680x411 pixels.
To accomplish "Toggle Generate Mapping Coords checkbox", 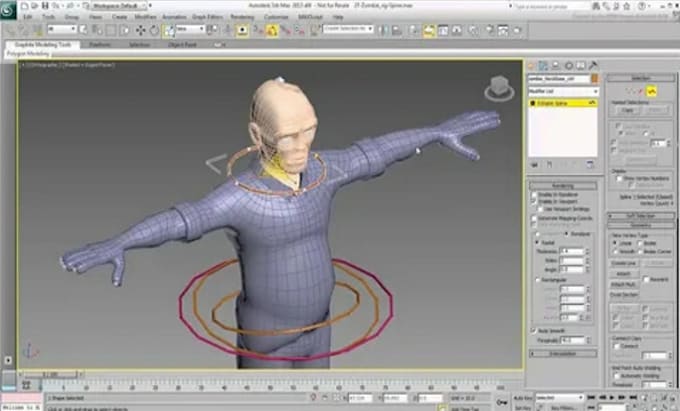I will pos(534,219).
